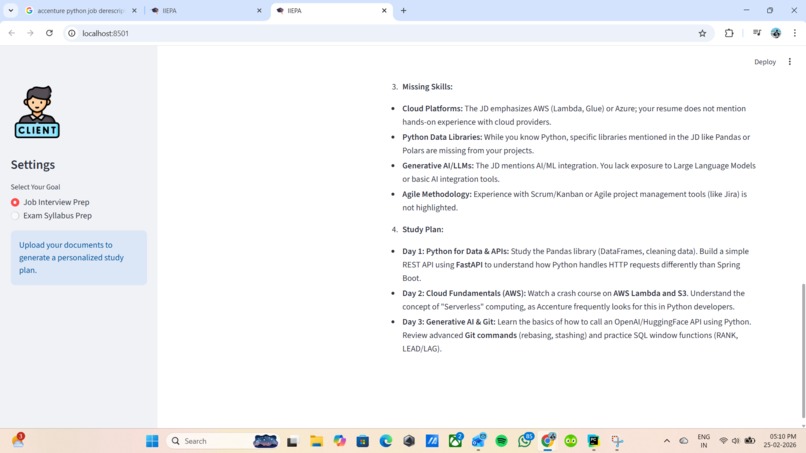Open Spotify from the taskbar
This screenshot has height=453, width=806.
(x=502, y=441)
